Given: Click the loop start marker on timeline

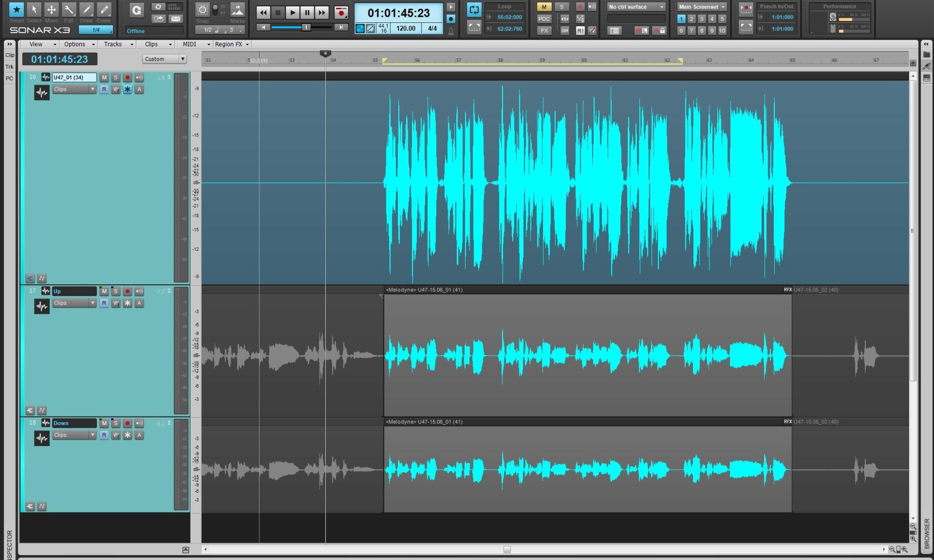Looking at the screenshot, I should [x=384, y=61].
